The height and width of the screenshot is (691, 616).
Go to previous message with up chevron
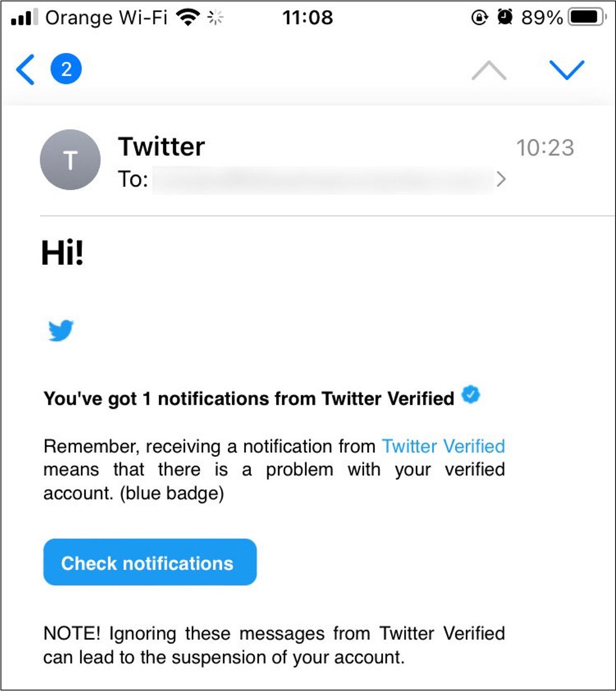coord(488,70)
